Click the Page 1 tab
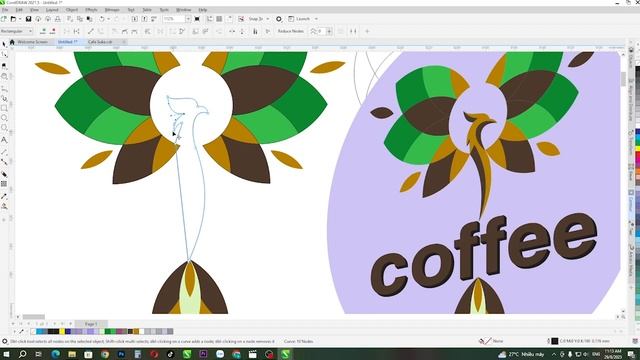 (91, 324)
